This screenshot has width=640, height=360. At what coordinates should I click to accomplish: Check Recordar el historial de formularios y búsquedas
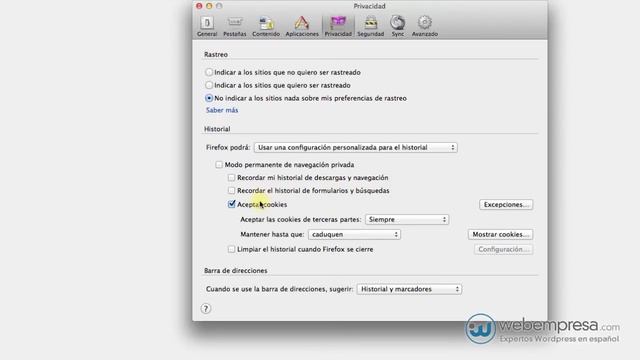pyautogui.click(x=231, y=191)
